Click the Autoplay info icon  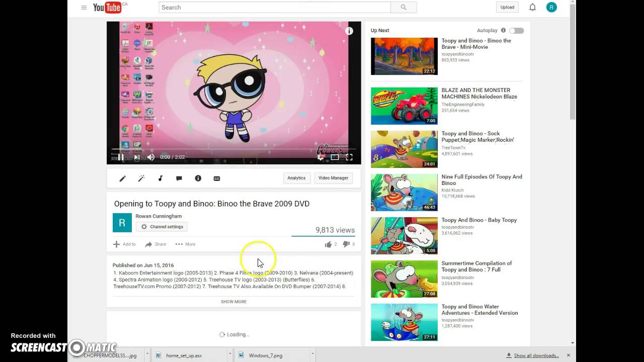tap(503, 31)
